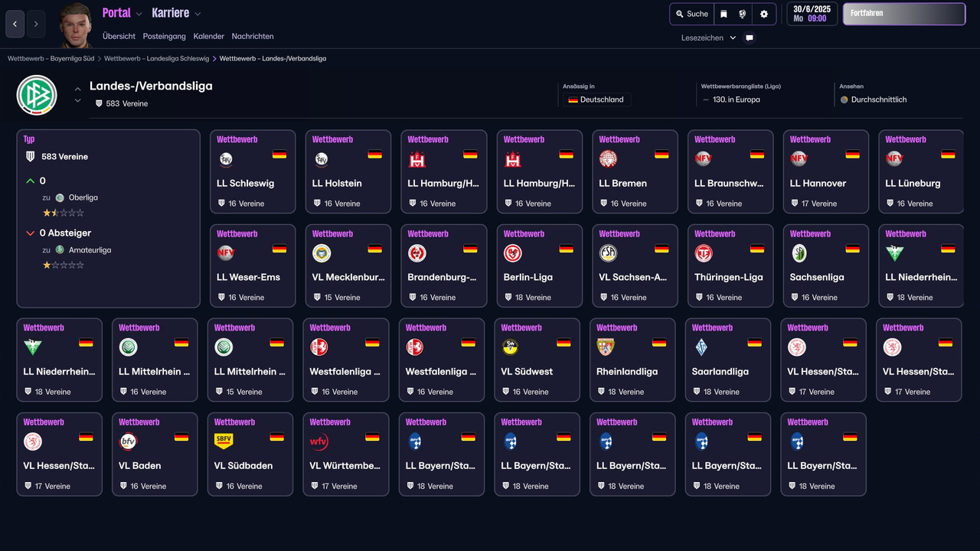The image size is (980, 551).
Task: Click the LL Bremen club crest
Action: pos(608,158)
